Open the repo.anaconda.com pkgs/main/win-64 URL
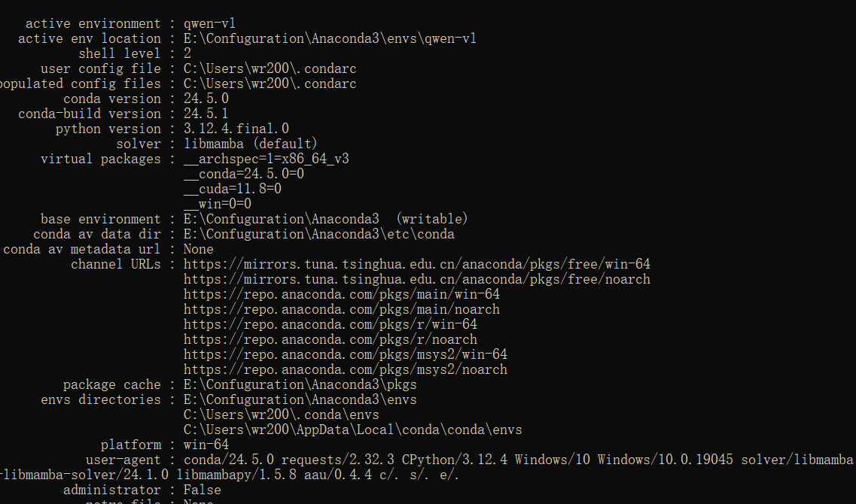The width and height of the screenshot is (856, 504). click(341, 295)
